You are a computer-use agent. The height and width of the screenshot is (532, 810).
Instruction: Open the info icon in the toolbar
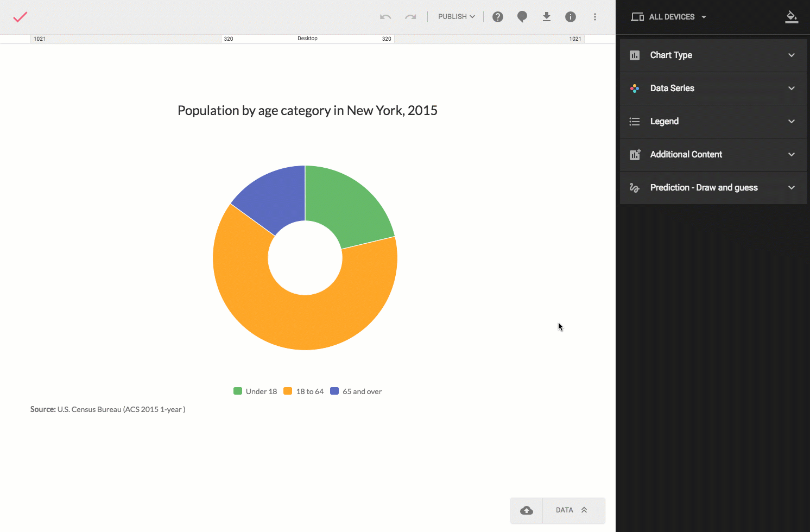(571, 16)
